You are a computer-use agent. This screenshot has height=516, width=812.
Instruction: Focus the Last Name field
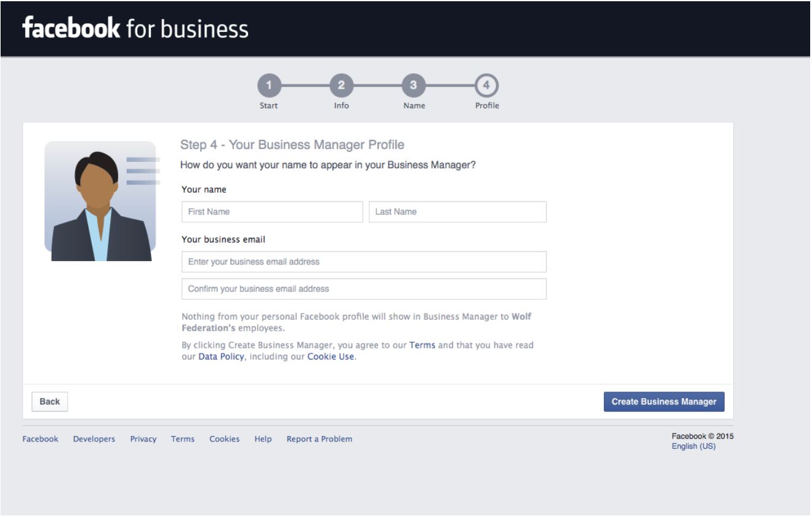point(457,212)
